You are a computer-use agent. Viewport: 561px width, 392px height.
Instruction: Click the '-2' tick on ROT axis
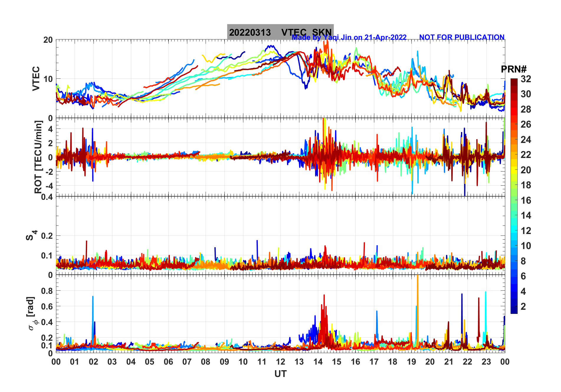(x=49, y=172)
